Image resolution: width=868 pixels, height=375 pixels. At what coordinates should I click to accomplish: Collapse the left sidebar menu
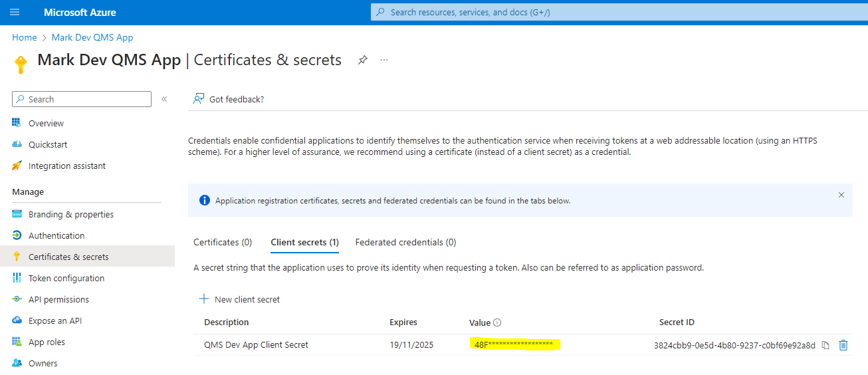(164, 99)
